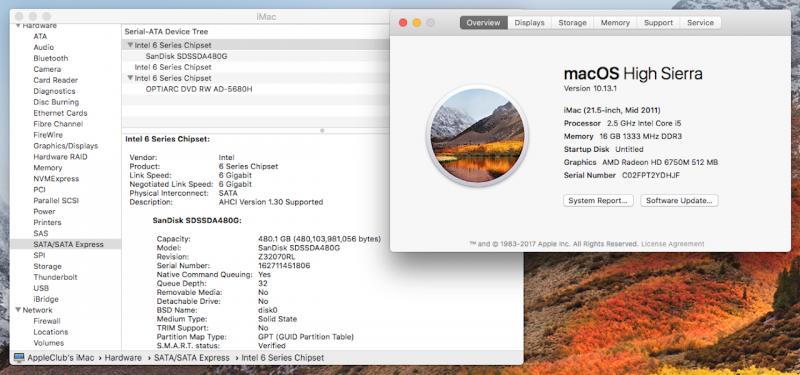Select Locations under Network
Viewport: 800px width, 375px height.
click(51, 332)
